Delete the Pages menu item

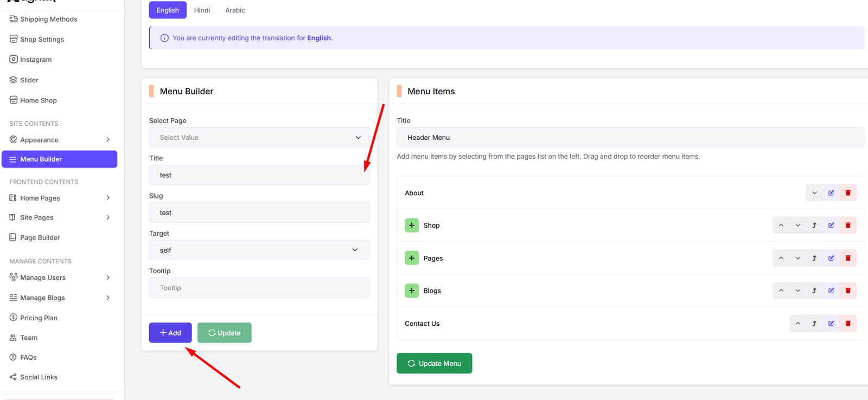848,259
